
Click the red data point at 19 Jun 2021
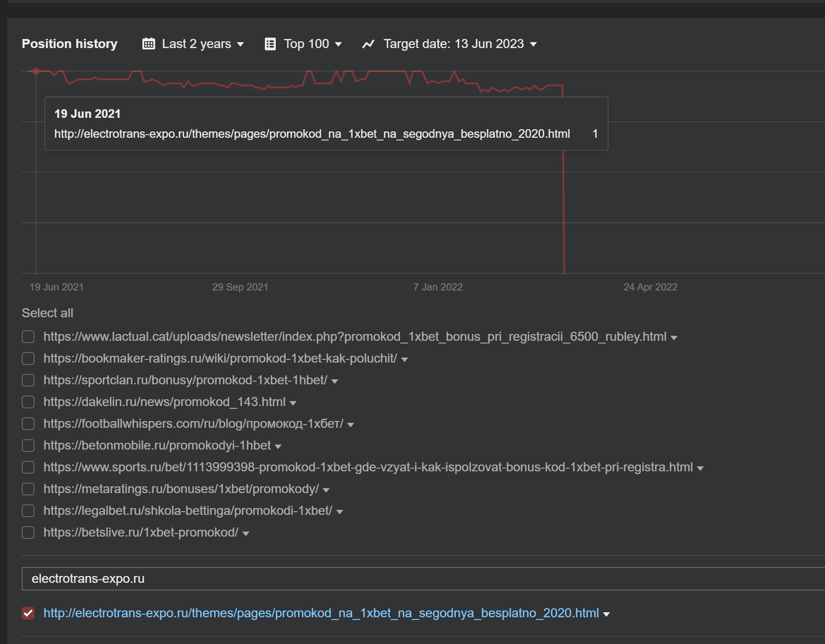coord(36,71)
